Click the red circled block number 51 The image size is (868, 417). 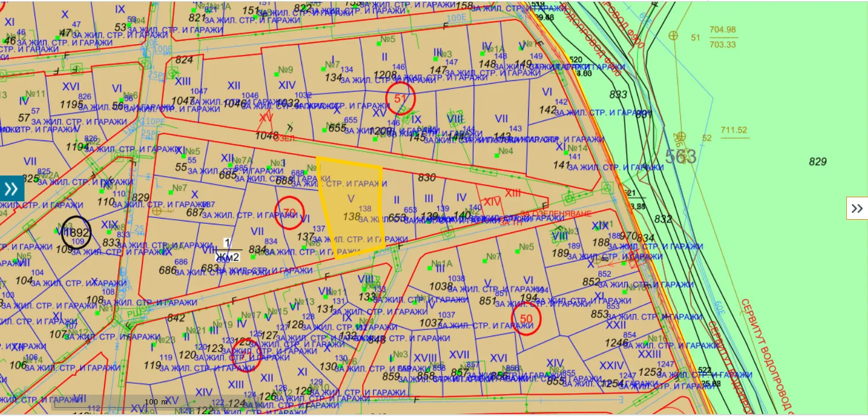tap(401, 98)
